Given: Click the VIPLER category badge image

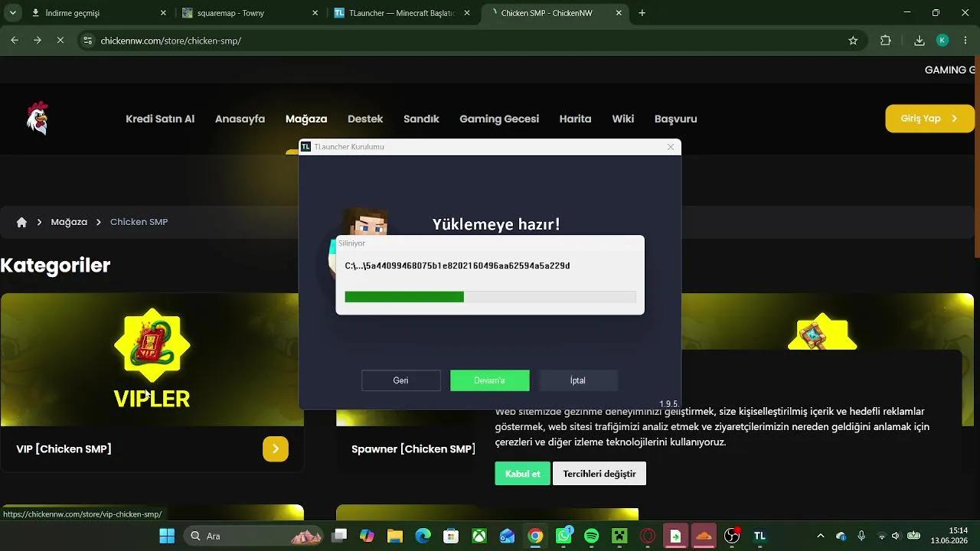Looking at the screenshot, I should pyautogui.click(x=152, y=346).
